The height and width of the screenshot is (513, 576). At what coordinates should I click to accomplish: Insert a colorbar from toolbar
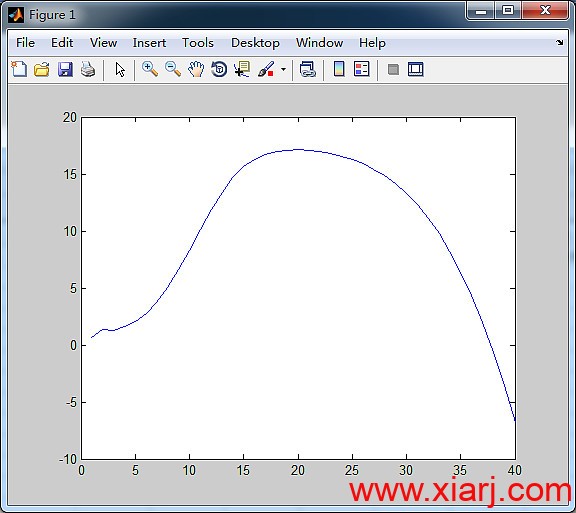pos(339,69)
